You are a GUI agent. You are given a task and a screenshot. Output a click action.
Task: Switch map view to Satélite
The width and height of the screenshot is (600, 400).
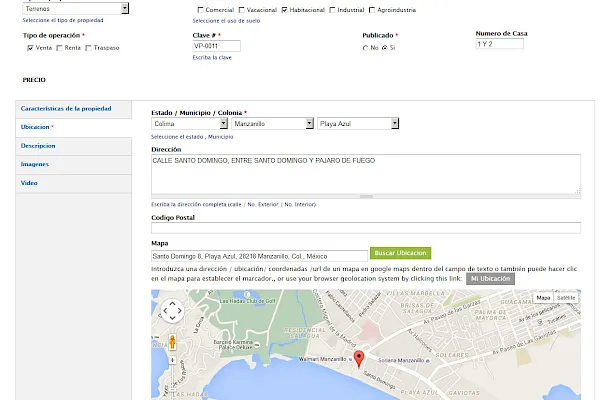tap(566, 298)
